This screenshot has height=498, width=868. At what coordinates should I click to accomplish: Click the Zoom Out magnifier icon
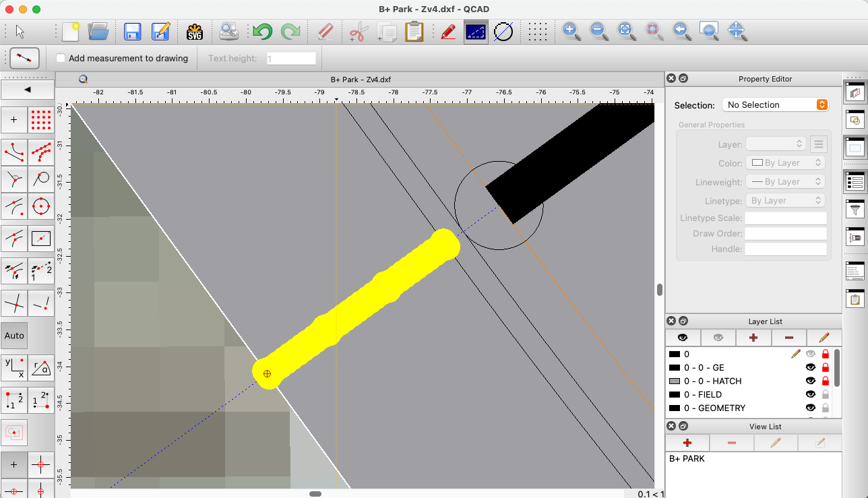(599, 32)
